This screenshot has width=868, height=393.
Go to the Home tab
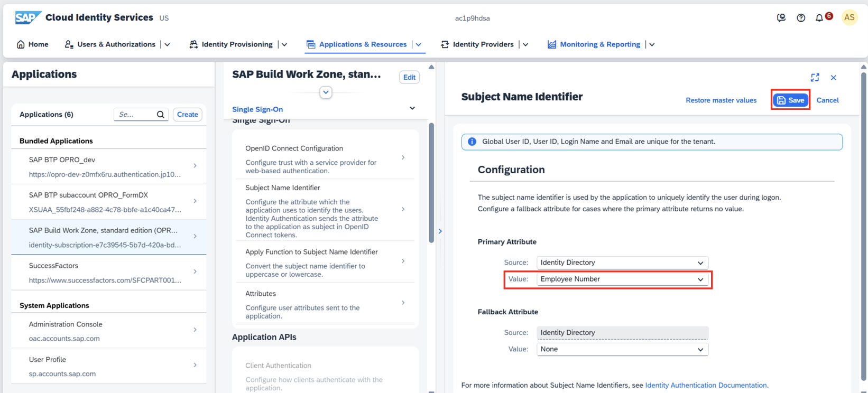(x=32, y=44)
